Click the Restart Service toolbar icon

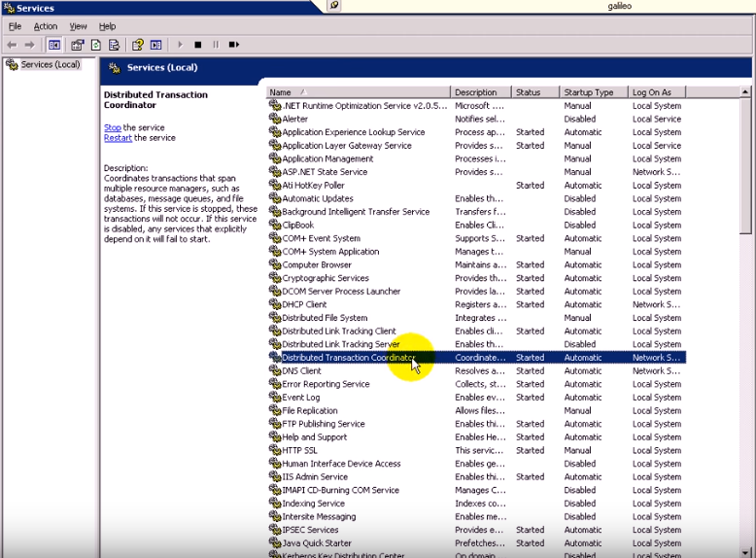(233, 45)
